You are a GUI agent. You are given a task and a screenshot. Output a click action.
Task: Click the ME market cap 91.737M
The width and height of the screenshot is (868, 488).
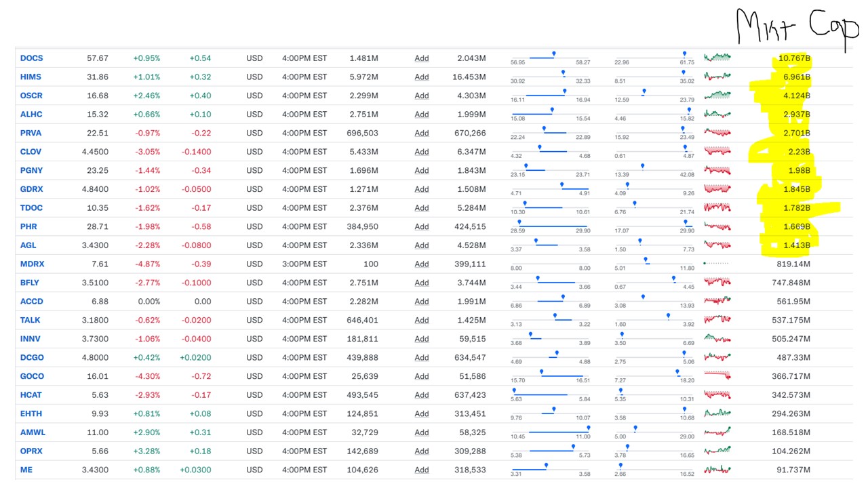793,470
